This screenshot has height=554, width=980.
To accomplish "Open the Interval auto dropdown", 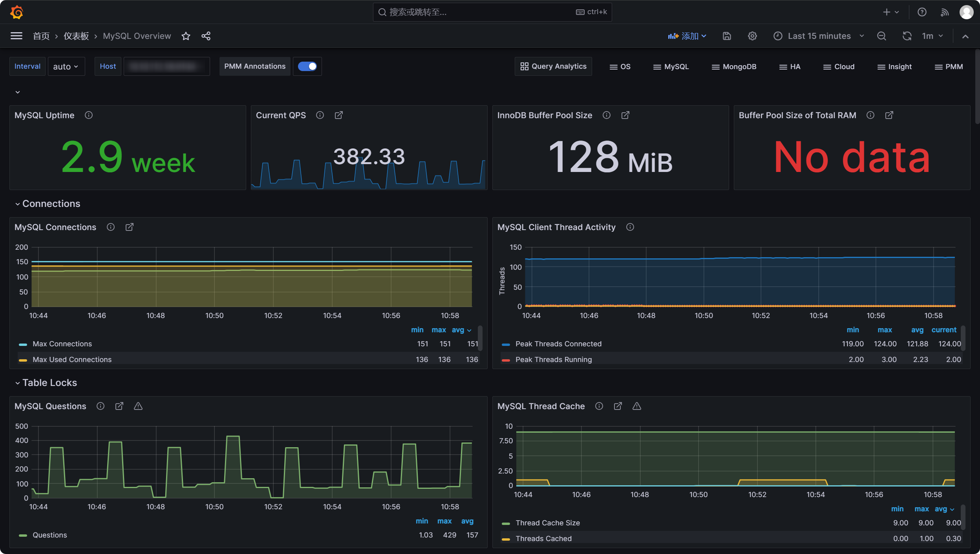I will point(66,66).
